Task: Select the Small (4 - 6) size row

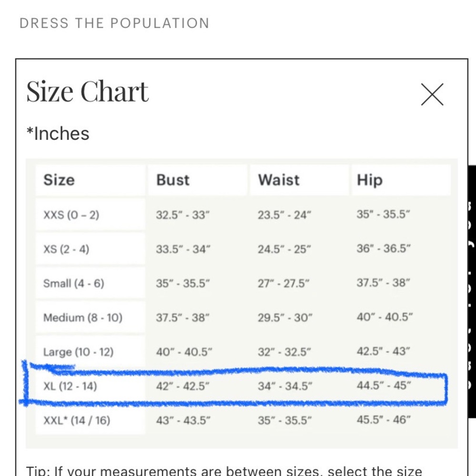Action: [243, 283]
